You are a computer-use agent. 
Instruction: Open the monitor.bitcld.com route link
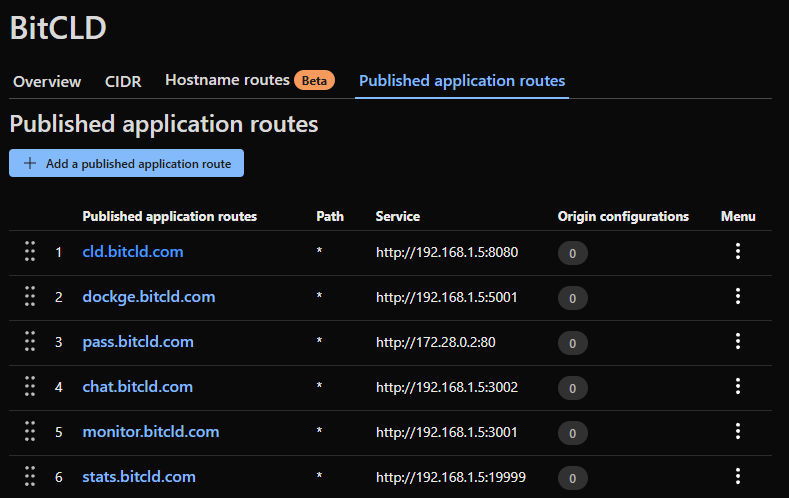coord(150,432)
